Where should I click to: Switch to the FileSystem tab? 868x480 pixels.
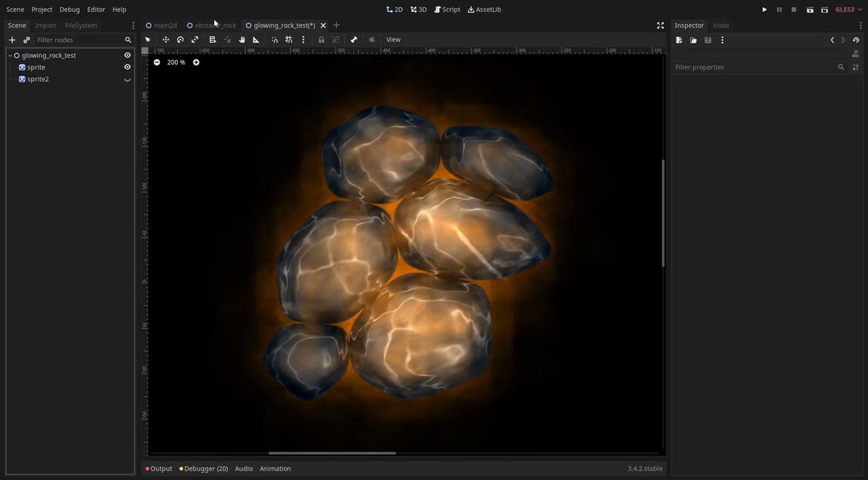pos(81,25)
